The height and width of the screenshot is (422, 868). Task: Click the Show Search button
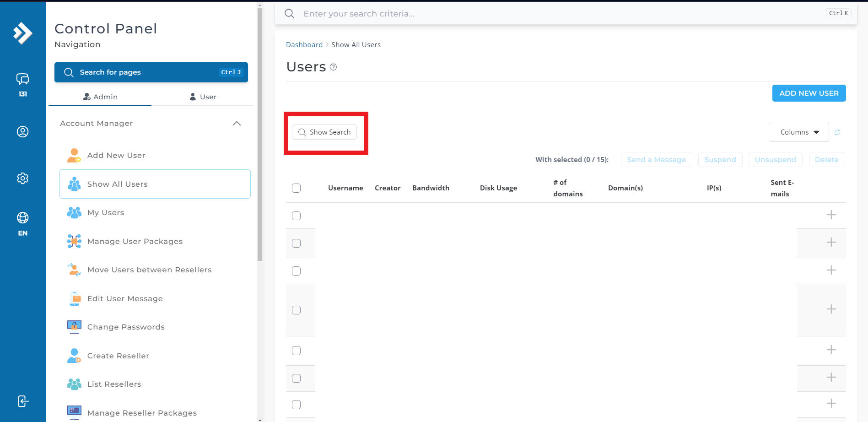coord(324,132)
